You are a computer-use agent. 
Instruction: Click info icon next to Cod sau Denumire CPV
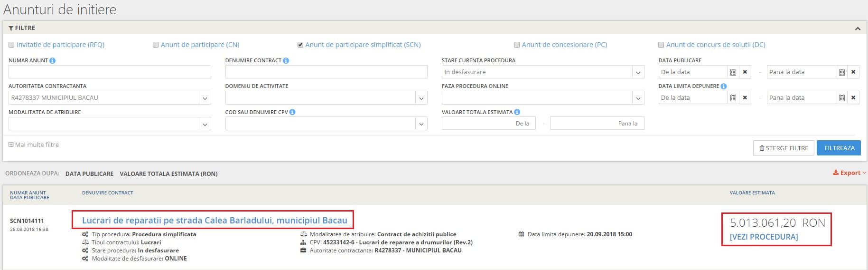(x=292, y=112)
